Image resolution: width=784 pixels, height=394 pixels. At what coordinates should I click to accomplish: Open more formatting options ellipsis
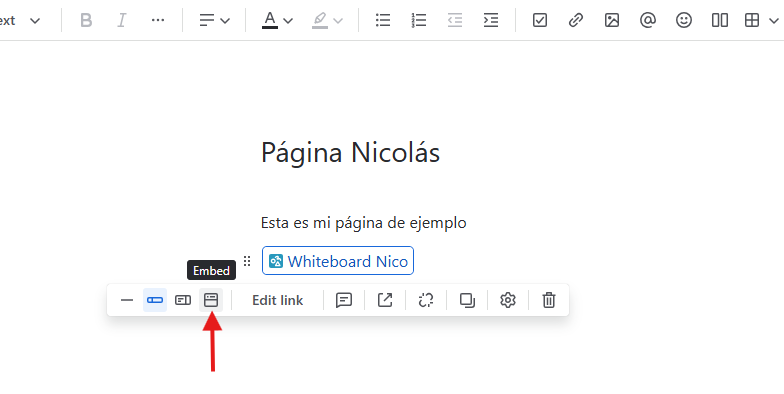click(158, 20)
